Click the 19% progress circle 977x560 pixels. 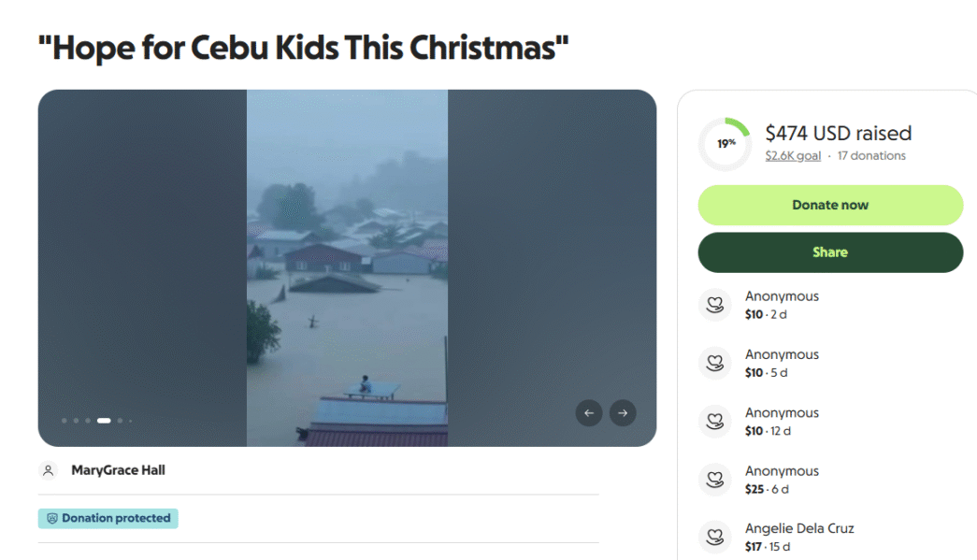(726, 144)
